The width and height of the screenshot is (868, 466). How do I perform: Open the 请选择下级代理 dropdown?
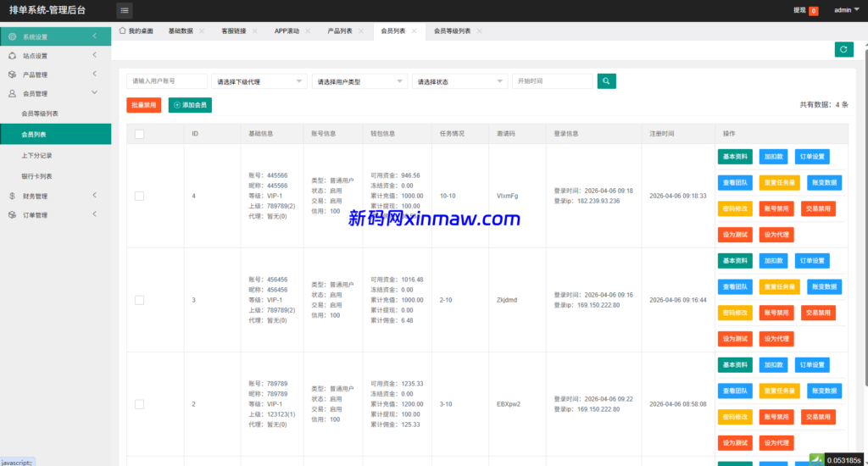[x=259, y=81]
